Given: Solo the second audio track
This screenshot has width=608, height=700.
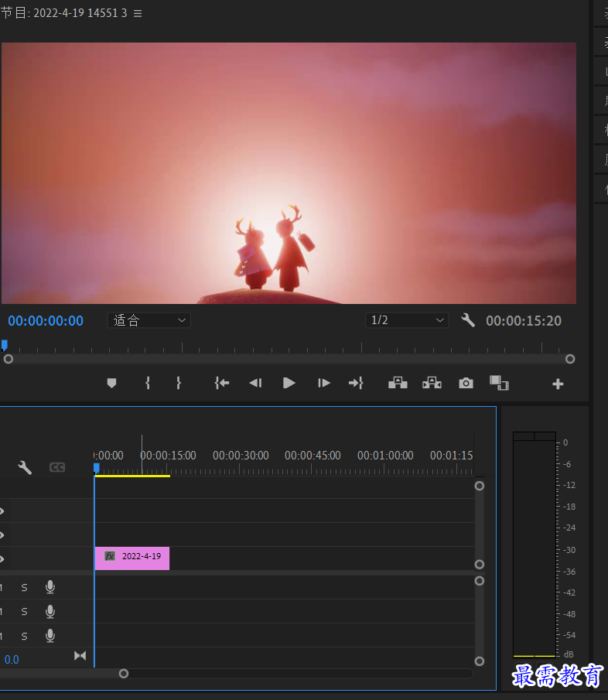Looking at the screenshot, I should point(25,612).
